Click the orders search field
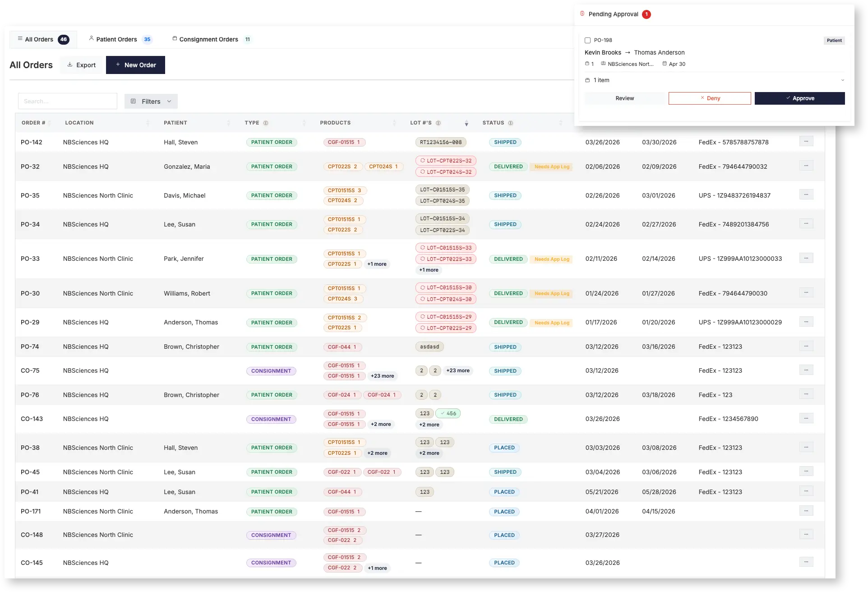868x592 pixels. click(68, 101)
